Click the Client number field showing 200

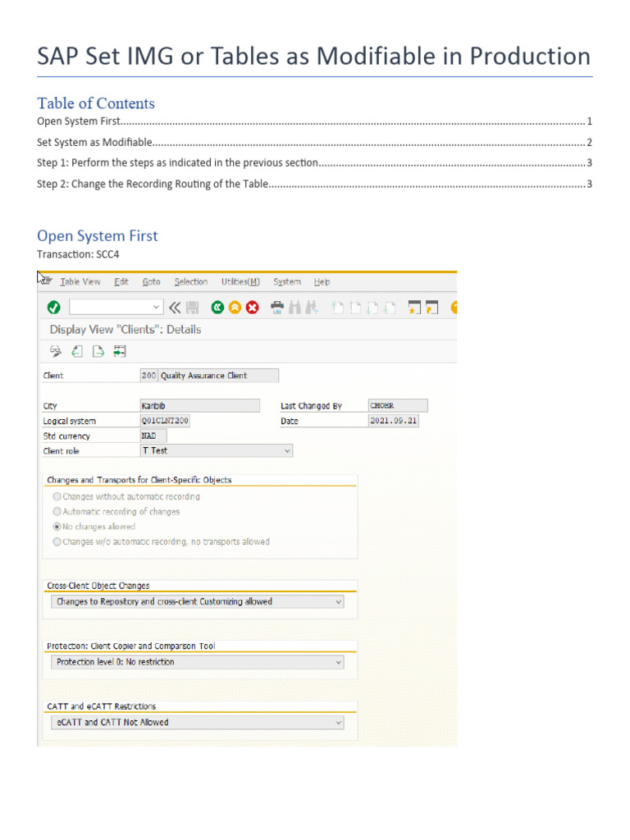tap(148, 376)
